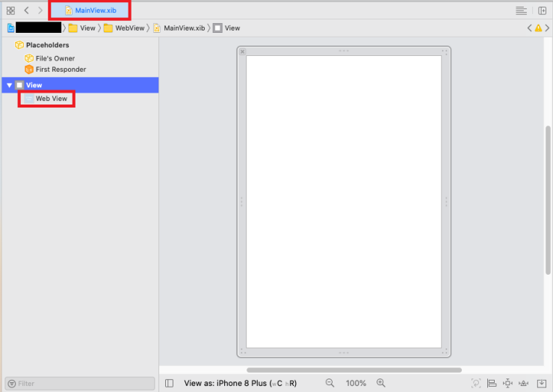Select Web View in the outline

click(51, 99)
